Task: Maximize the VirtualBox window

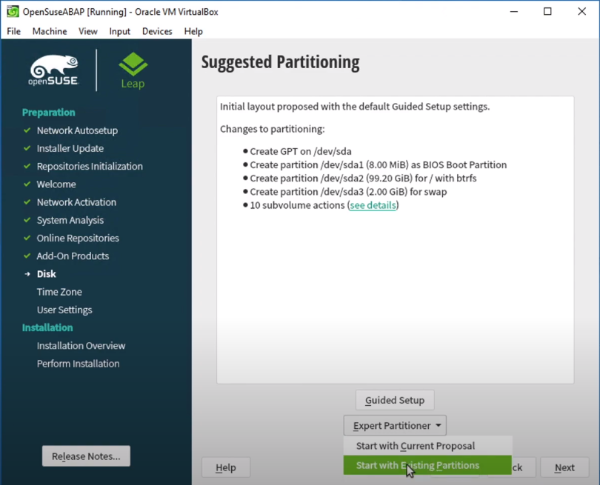Action: [548, 11]
